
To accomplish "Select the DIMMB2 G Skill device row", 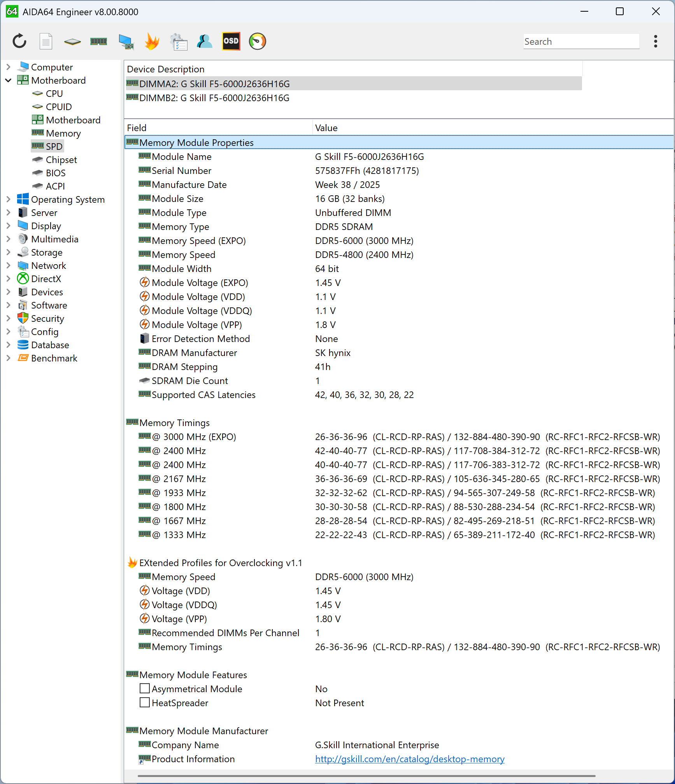I will tap(214, 98).
